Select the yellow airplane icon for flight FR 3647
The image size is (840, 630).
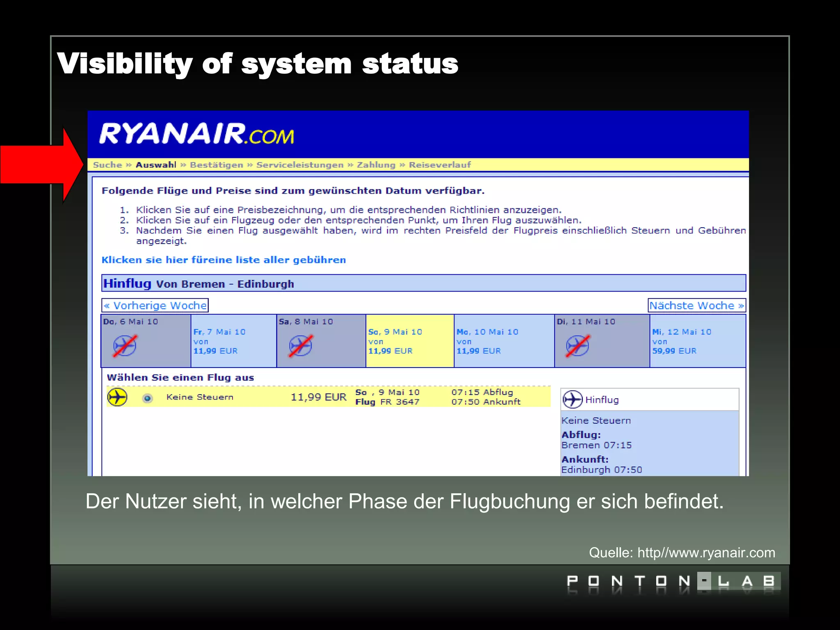click(x=117, y=397)
